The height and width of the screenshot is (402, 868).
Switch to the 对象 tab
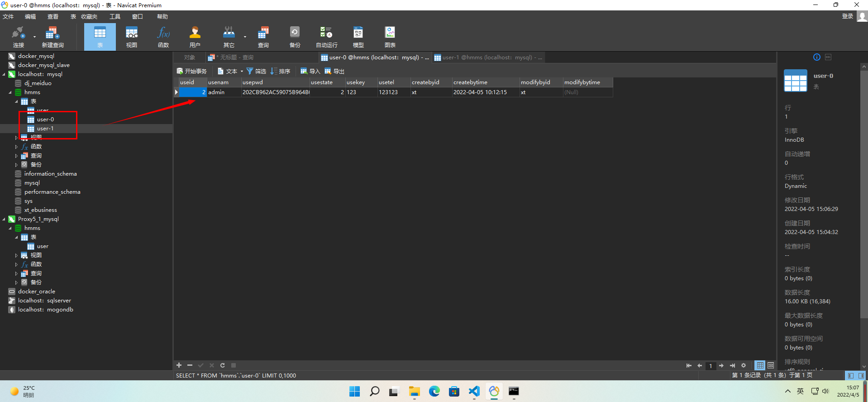click(x=190, y=57)
